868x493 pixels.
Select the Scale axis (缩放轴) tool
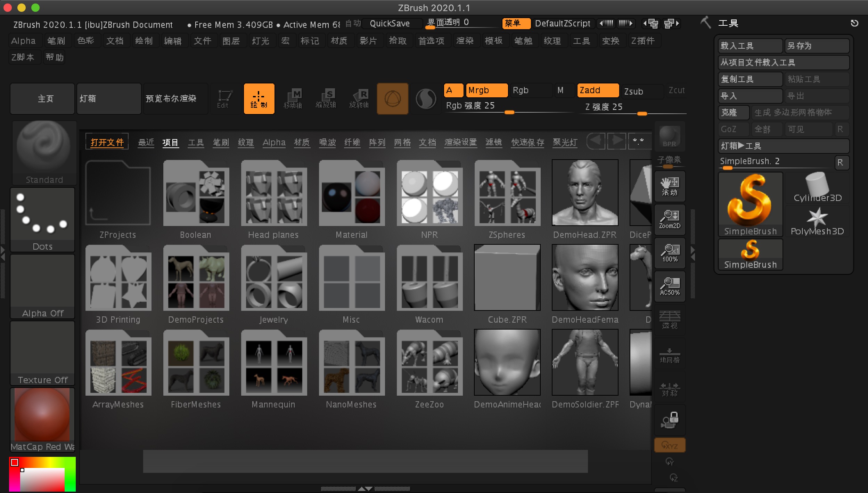point(326,99)
